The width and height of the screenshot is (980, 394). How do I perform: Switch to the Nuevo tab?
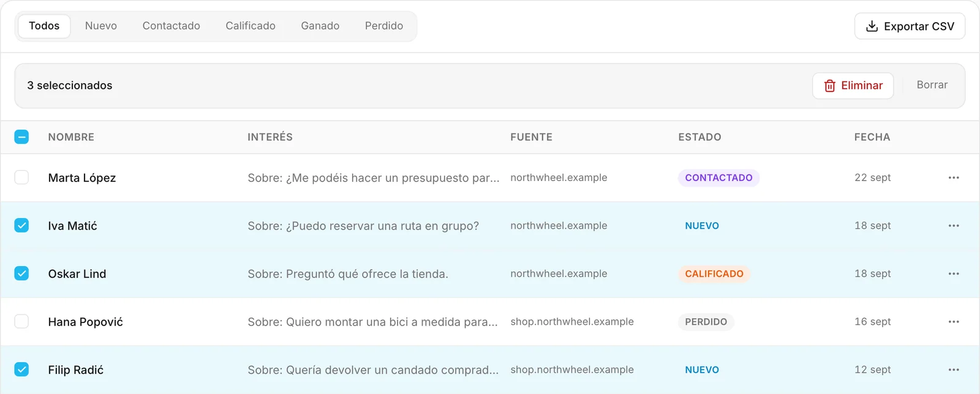click(x=101, y=26)
